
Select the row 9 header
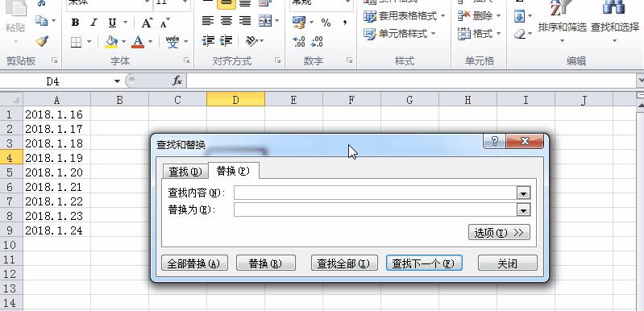pos(11,230)
